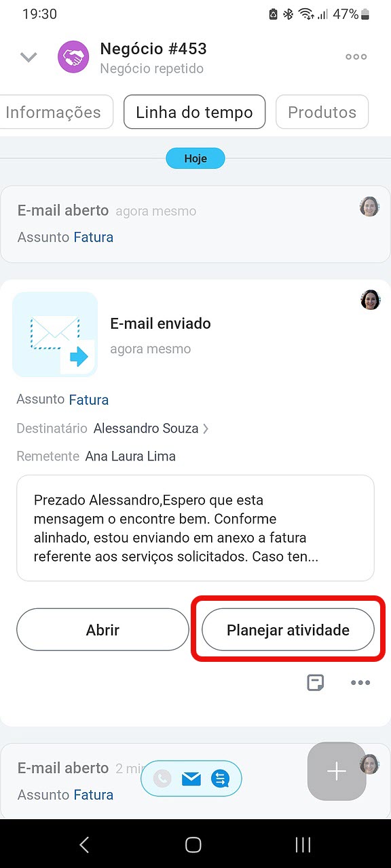Tap the Abrir button
This screenshot has height=868, width=391.
tap(103, 630)
